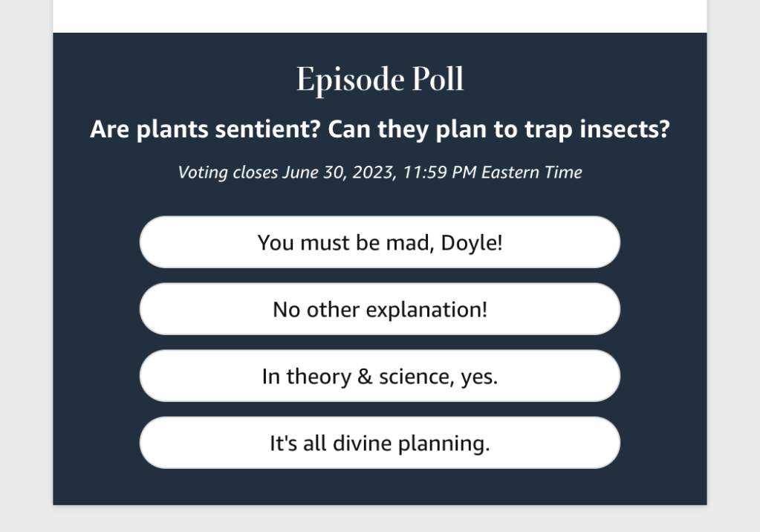Click the gray page margin left of poll

(26, 267)
